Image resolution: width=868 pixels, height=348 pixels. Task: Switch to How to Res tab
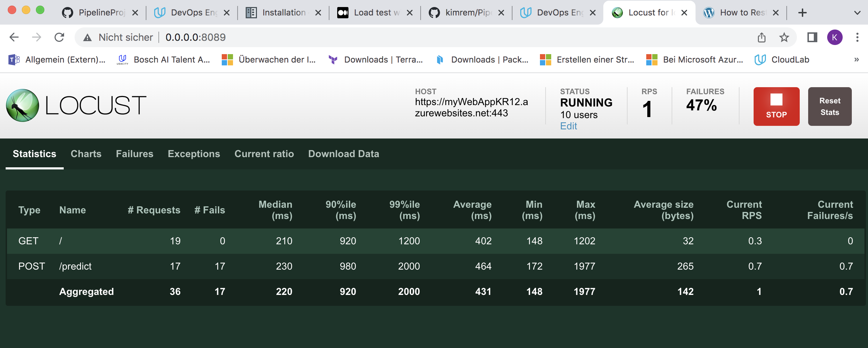741,13
